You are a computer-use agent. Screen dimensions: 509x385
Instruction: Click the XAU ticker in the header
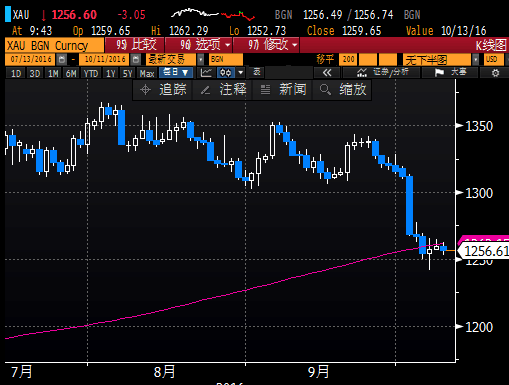click(21, 15)
